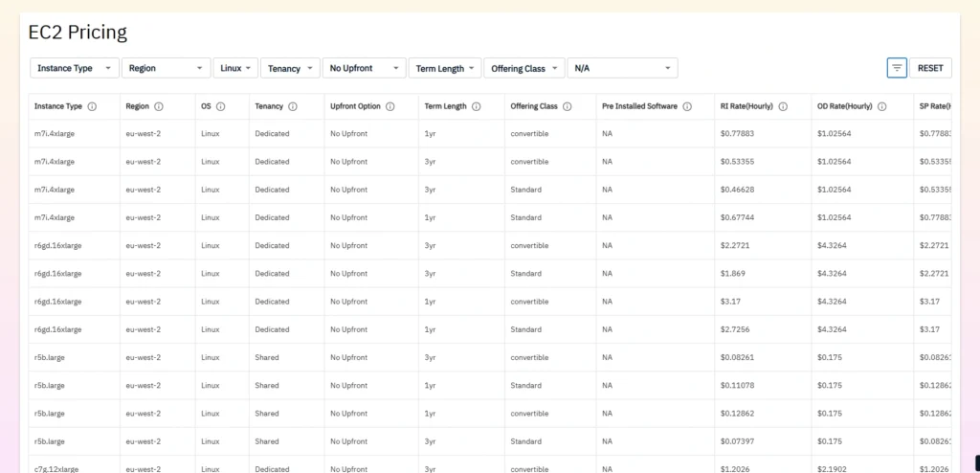Screen dimensions: 980x473
Task: Click info icon next to OS header
Action: click(221, 106)
